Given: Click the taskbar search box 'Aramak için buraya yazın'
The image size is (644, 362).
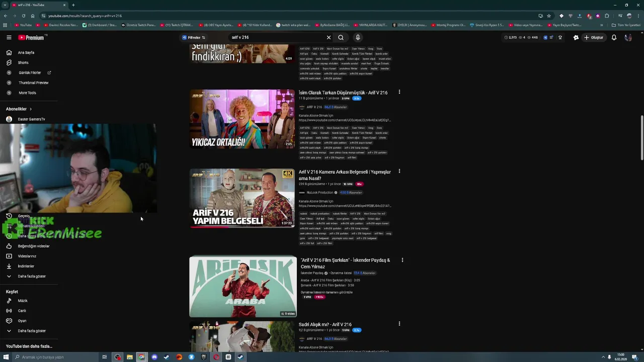Looking at the screenshot, I should (55, 357).
